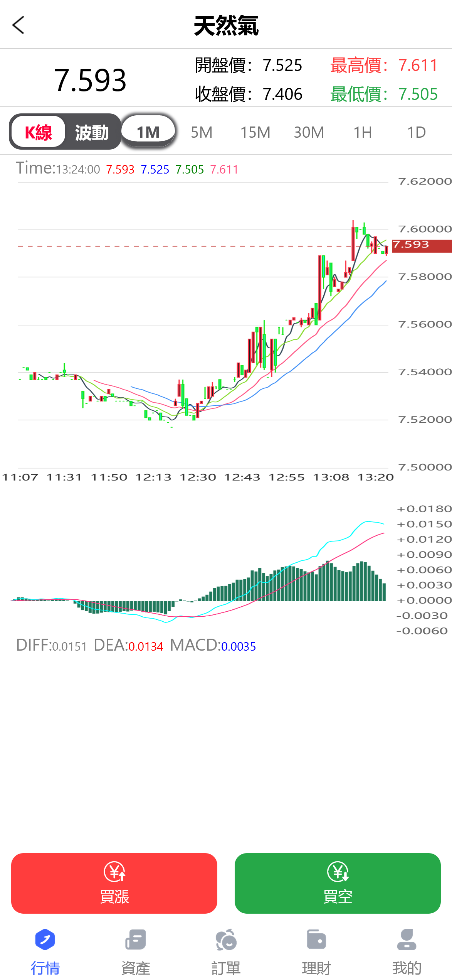Tap the yen-down icon in 買空
The width and height of the screenshot is (452, 980).
(x=338, y=872)
